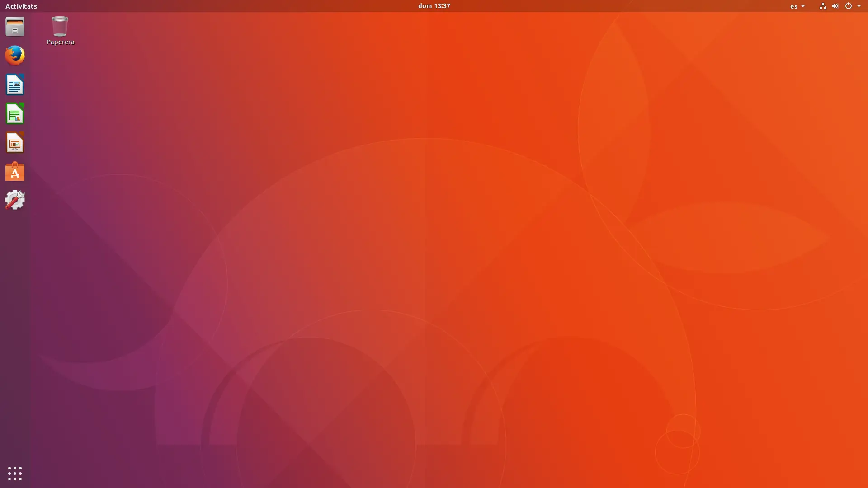868x488 pixels.
Task: Launch Firefox web browser
Action: [15, 56]
